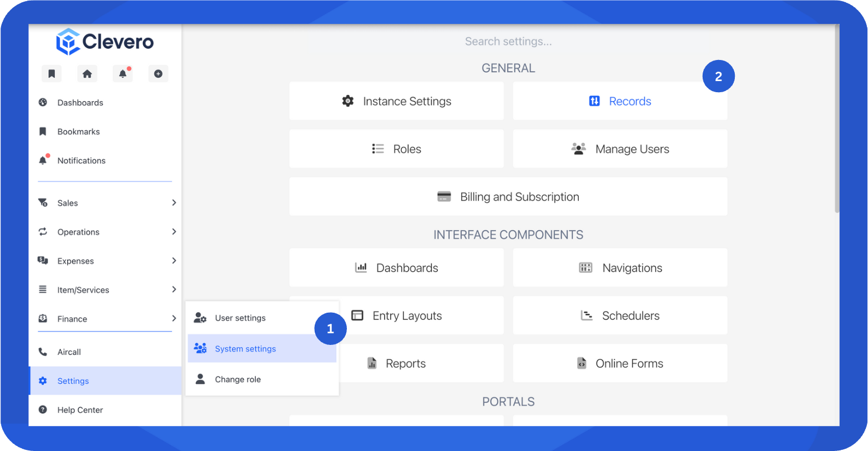Click the Sales funnel icon
The image size is (868, 451).
pyautogui.click(x=43, y=203)
